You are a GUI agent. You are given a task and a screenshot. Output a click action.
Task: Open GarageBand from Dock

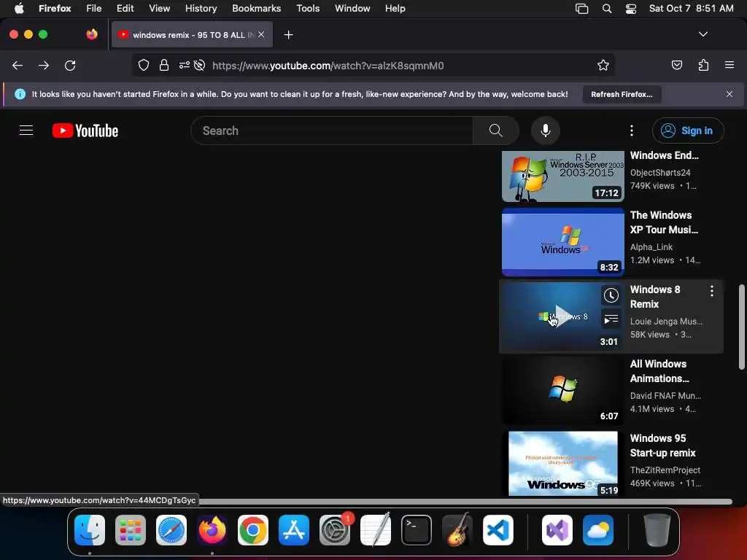(457, 529)
